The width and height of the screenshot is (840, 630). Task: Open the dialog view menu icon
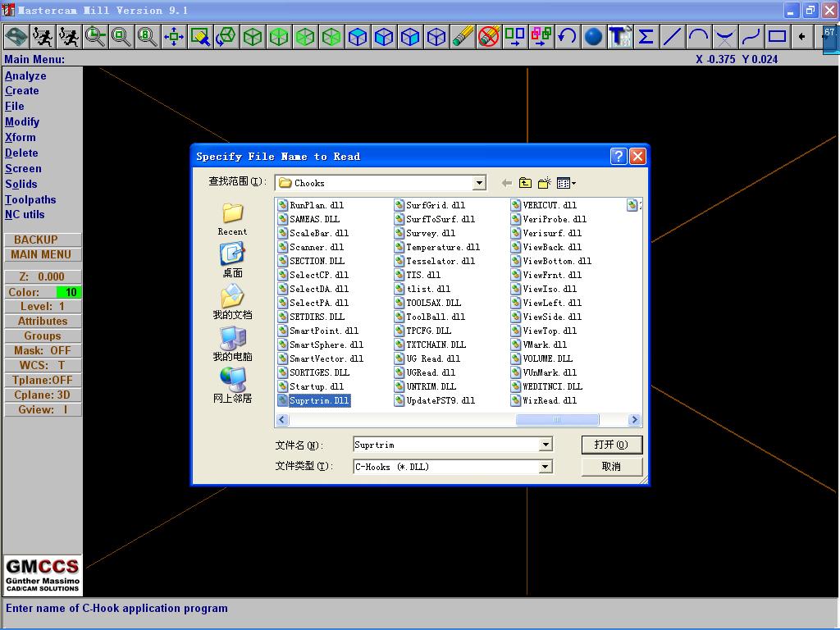point(566,183)
